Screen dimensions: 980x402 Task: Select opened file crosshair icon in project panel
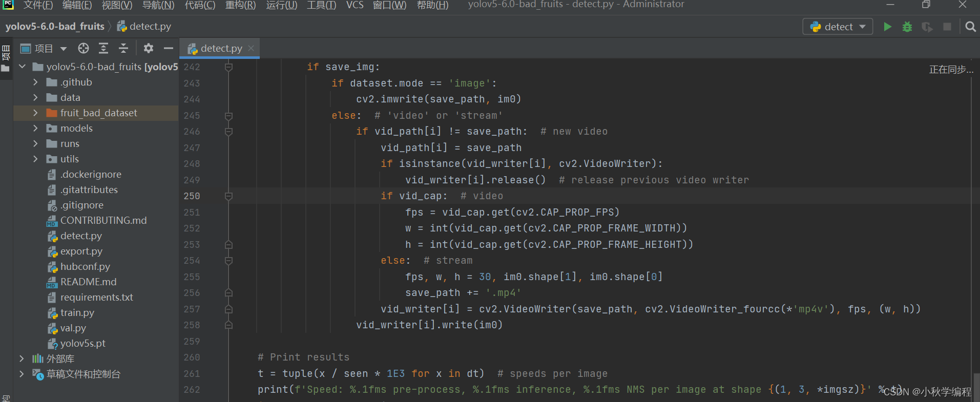[x=84, y=48]
